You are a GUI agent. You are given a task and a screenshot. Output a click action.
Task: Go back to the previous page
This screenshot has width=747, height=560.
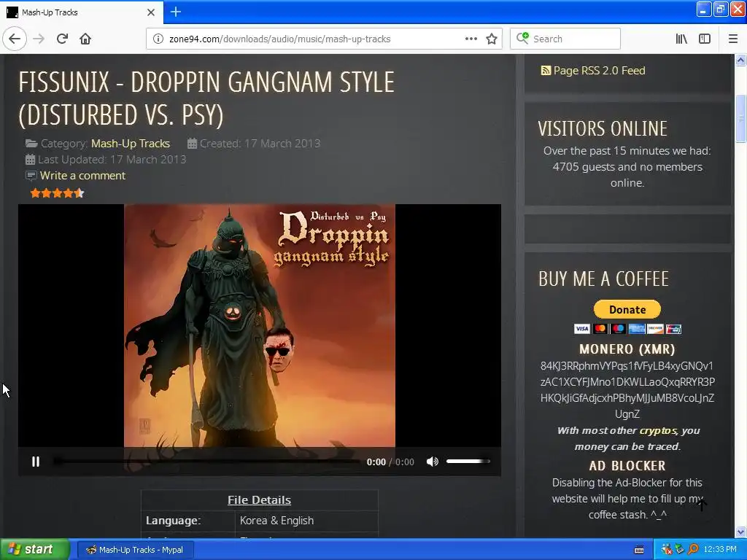[15, 39]
